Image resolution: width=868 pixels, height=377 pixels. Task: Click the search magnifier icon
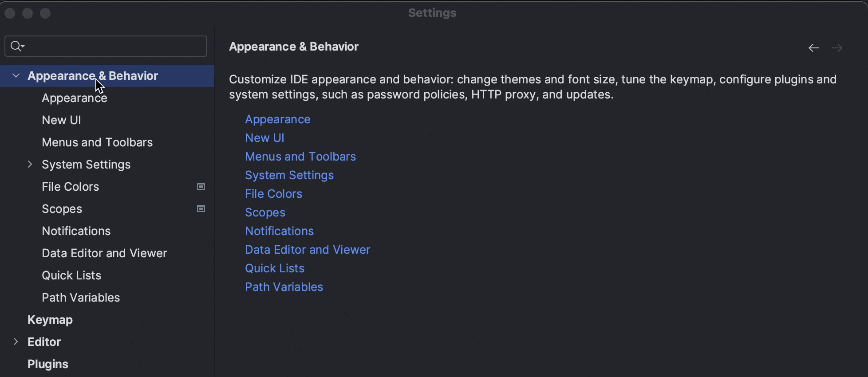[17, 46]
